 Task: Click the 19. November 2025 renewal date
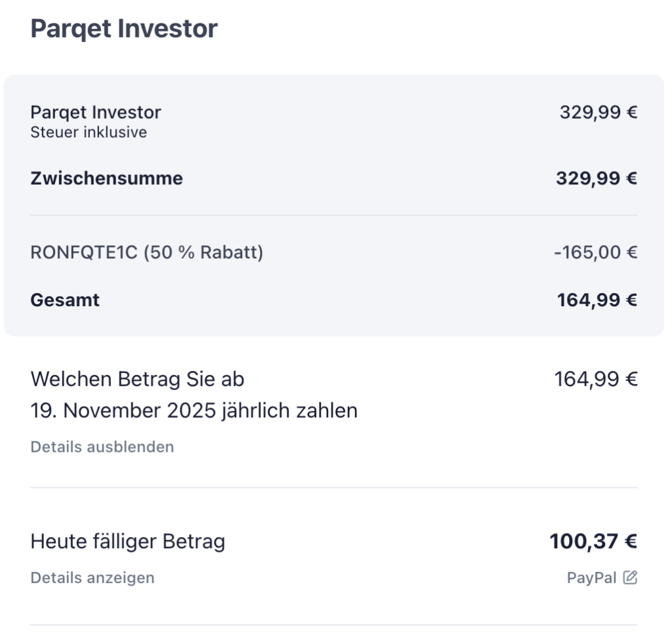[123, 411]
